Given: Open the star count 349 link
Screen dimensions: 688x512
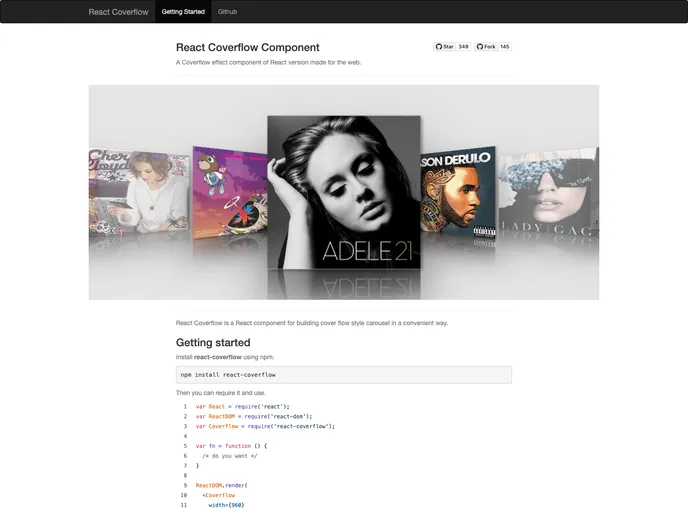Looking at the screenshot, I should 463,47.
